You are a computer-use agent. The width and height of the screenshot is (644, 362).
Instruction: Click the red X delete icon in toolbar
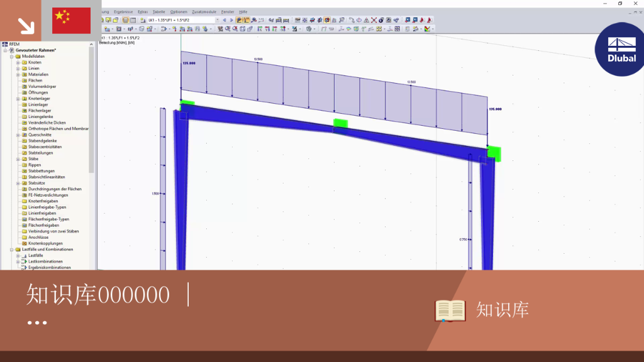click(x=374, y=20)
